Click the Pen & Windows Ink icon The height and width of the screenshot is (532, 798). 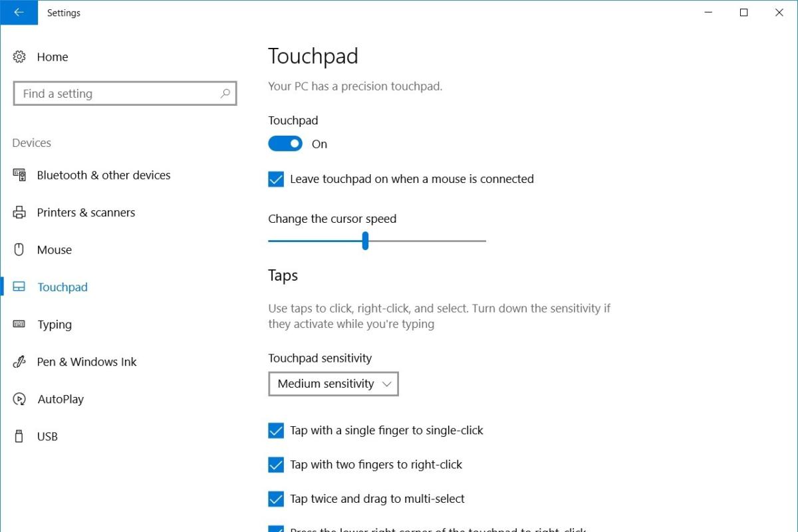coord(19,362)
